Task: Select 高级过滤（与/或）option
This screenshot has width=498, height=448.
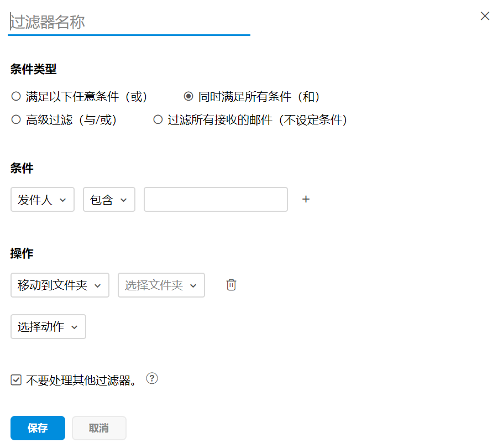Action: [x=15, y=119]
